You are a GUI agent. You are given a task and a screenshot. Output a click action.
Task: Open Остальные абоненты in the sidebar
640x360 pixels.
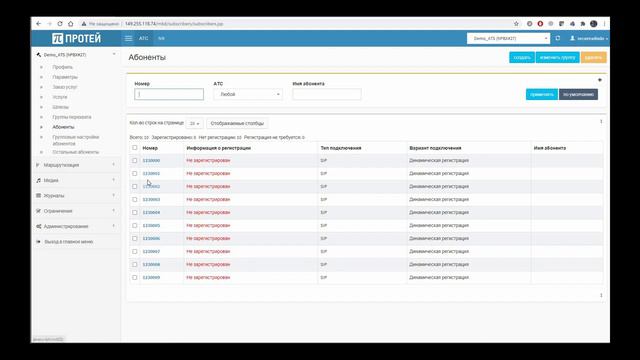pyautogui.click(x=76, y=152)
